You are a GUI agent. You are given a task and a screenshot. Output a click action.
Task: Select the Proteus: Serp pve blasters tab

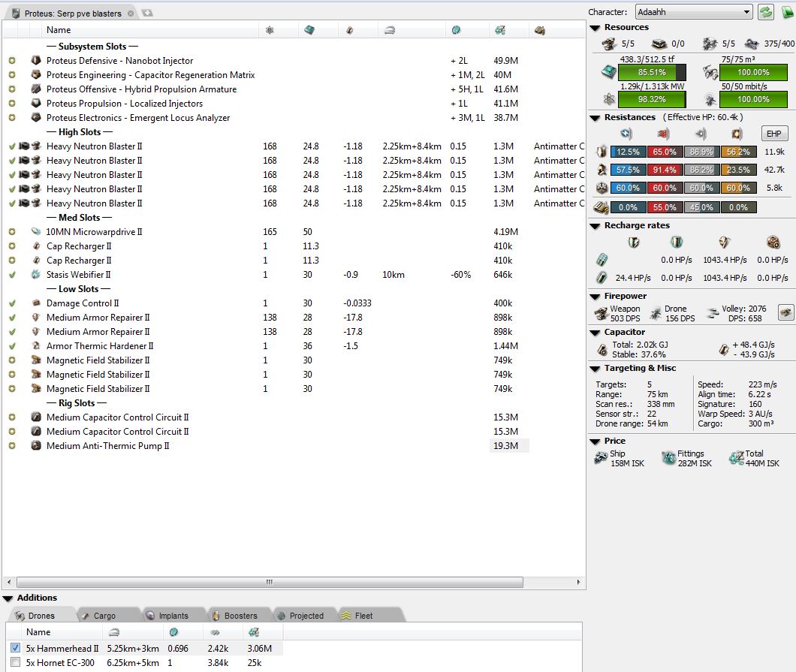click(x=73, y=14)
